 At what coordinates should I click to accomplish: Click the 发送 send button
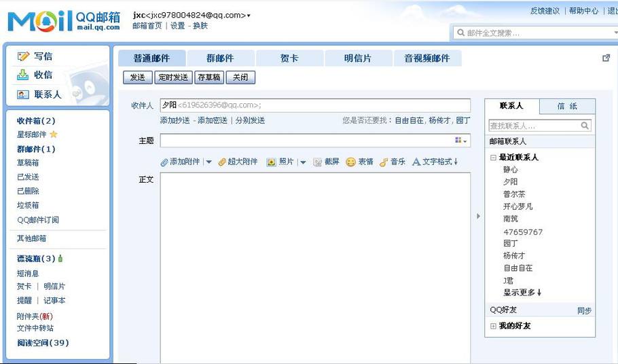coord(138,77)
